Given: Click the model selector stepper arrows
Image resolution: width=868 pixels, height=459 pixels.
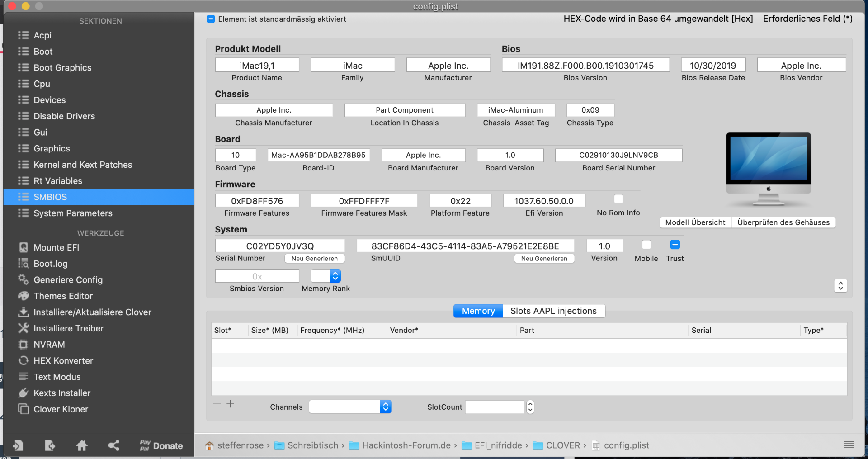Looking at the screenshot, I should click(x=840, y=286).
